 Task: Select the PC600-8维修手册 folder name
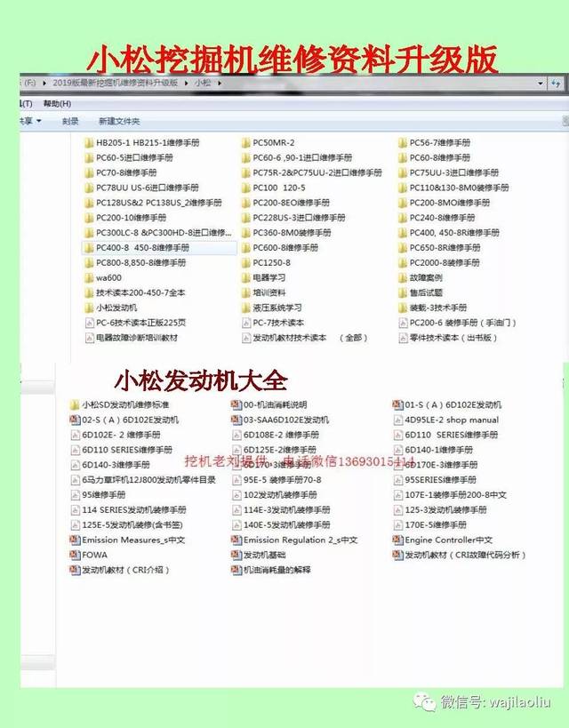285,247
